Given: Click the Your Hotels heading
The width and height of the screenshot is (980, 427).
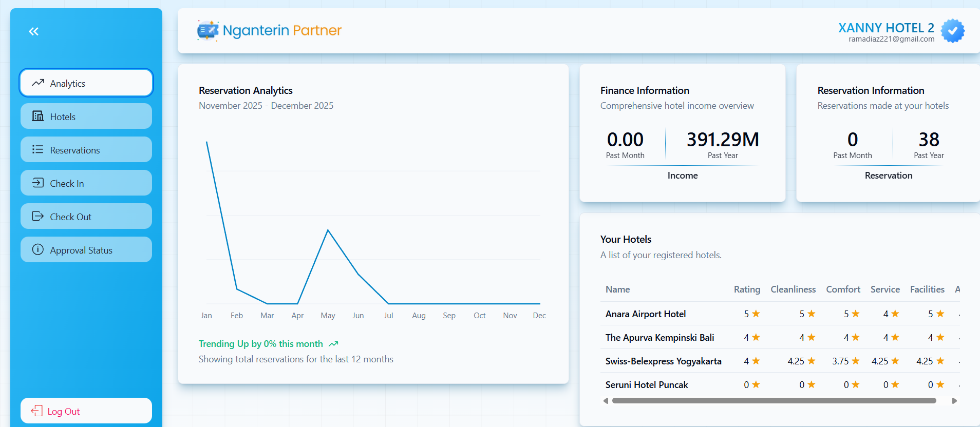Looking at the screenshot, I should click(626, 239).
